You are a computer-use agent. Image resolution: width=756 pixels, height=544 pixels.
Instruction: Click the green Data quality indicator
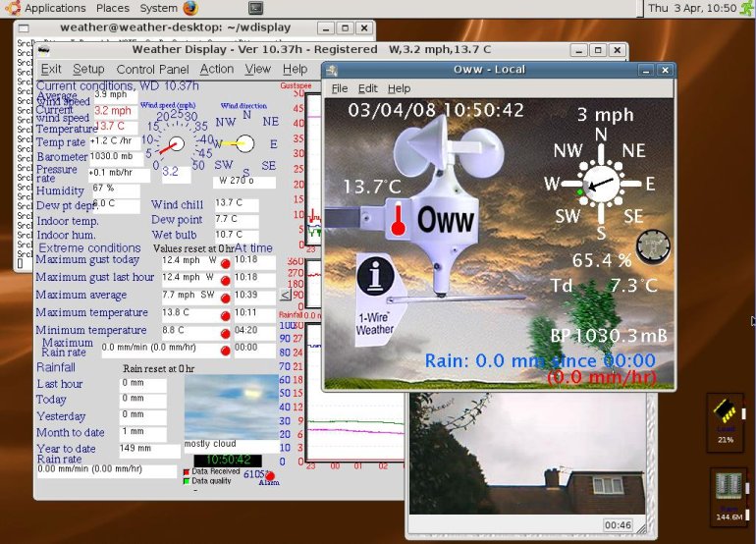pos(187,481)
